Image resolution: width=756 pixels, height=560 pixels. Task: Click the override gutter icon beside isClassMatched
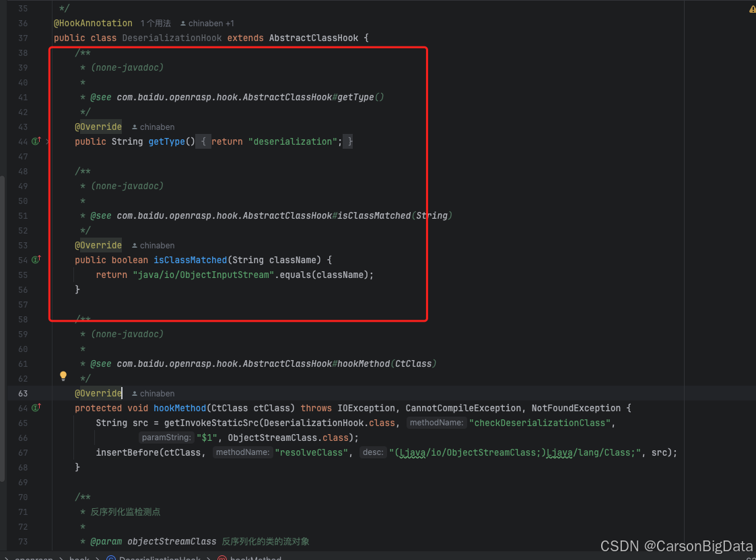(36, 260)
